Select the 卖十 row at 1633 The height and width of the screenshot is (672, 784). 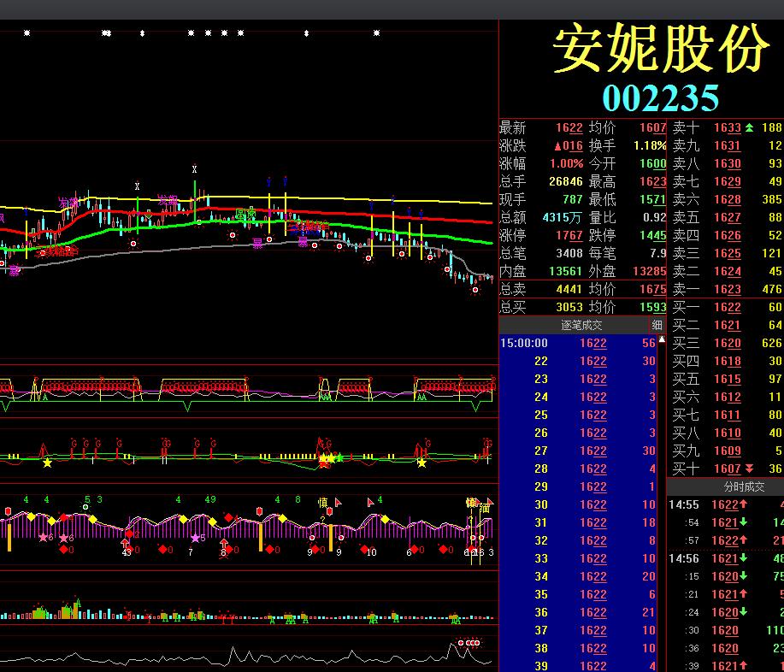pos(726,128)
